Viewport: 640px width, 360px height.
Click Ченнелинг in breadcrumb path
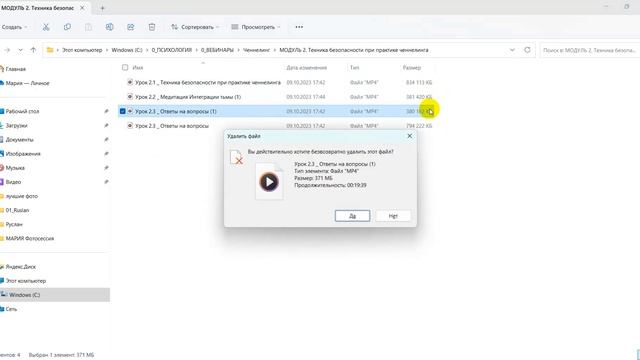(x=256, y=50)
